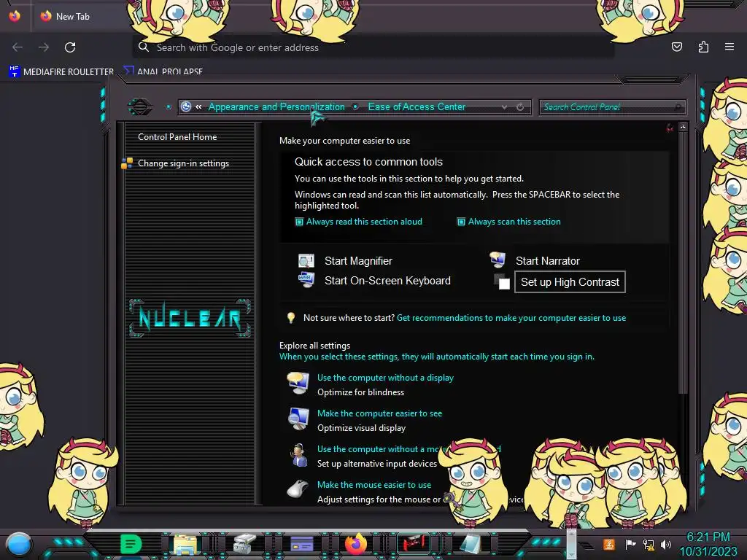
Task: Click Set up High Contrast button
Action: click(570, 282)
